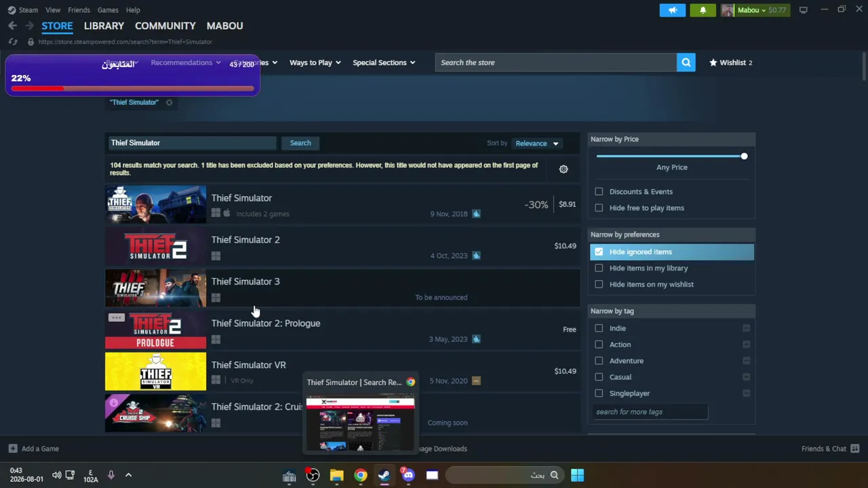This screenshot has height=488, width=868.
Task: Tick the Singleplayer tag checkbox
Action: tap(599, 393)
